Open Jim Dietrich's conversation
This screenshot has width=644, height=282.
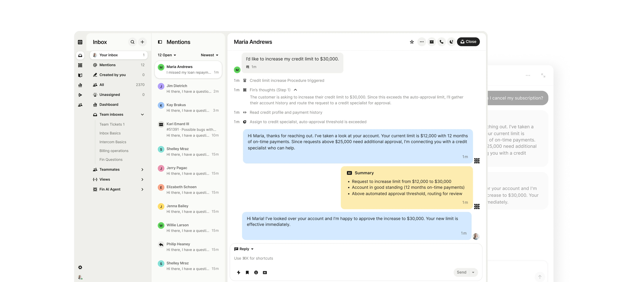[x=188, y=89]
